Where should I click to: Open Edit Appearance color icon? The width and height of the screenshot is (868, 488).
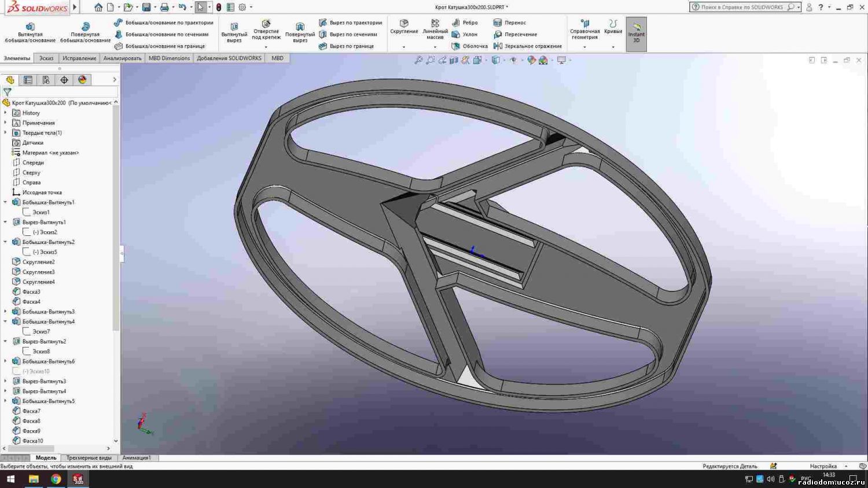click(531, 60)
